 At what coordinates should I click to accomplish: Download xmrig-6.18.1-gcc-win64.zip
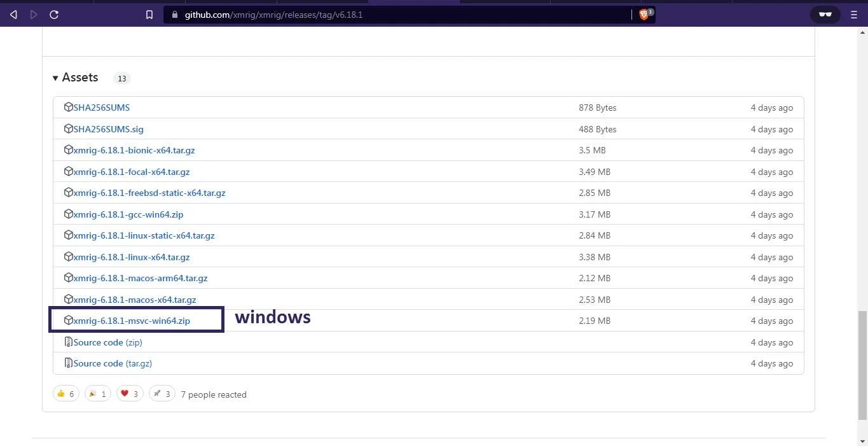tap(128, 214)
